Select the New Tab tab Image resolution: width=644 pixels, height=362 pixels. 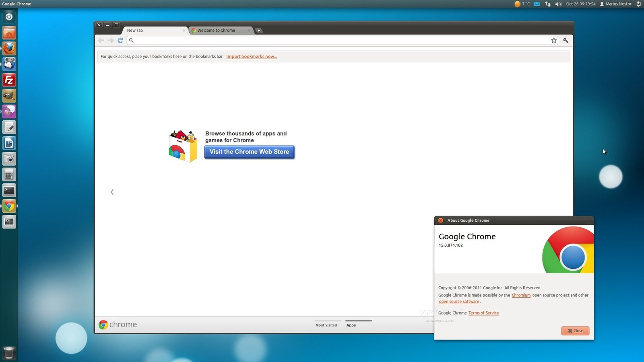(x=155, y=31)
